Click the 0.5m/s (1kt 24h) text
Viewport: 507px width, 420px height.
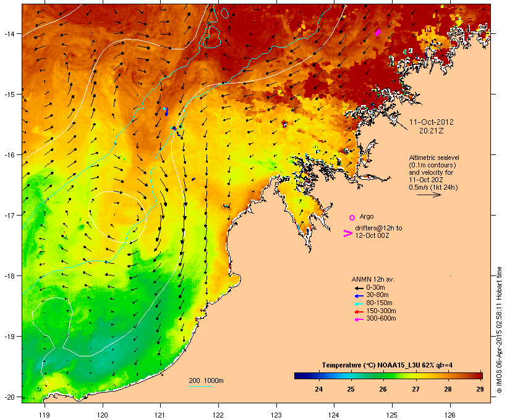[433, 187]
